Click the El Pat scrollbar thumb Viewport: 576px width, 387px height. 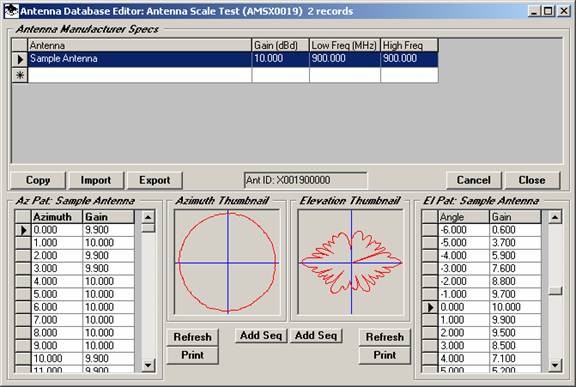(x=555, y=290)
